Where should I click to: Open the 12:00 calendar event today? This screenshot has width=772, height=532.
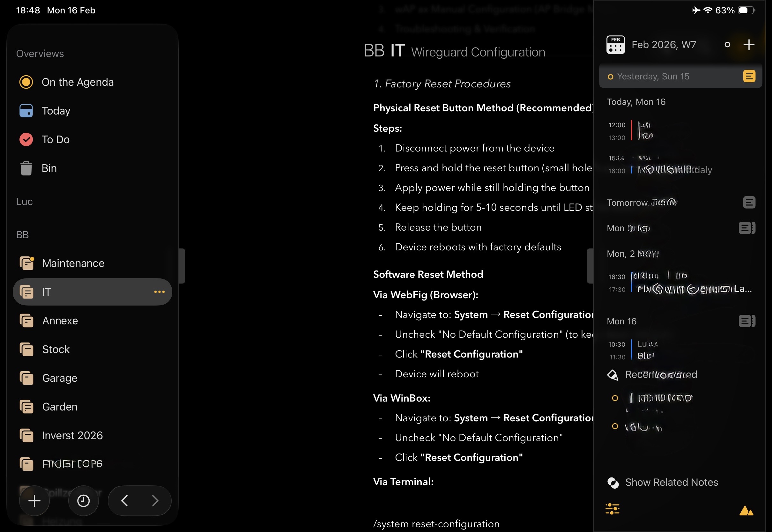point(645,131)
